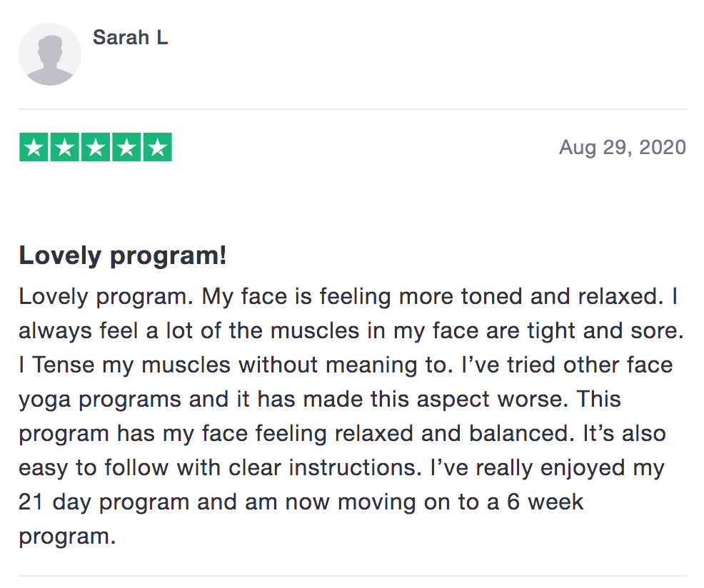Select the third green rating star
The height and width of the screenshot is (588, 704).
(x=96, y=147)
